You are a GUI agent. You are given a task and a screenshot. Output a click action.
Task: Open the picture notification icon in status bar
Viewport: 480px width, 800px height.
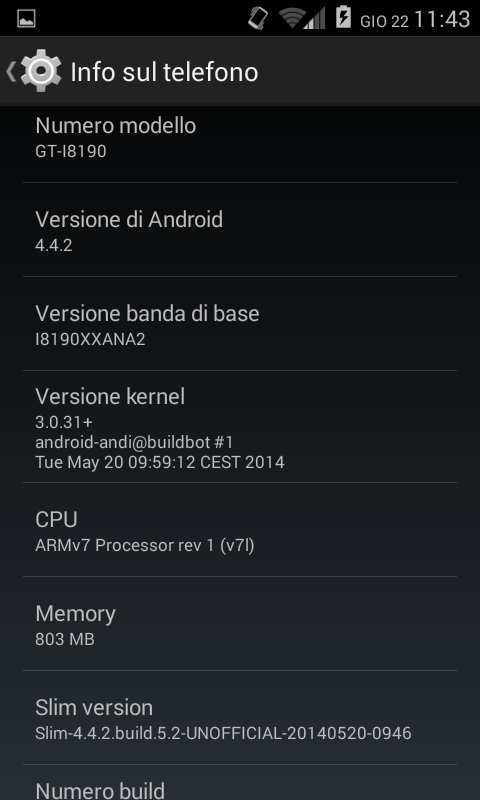pos(26,19)
